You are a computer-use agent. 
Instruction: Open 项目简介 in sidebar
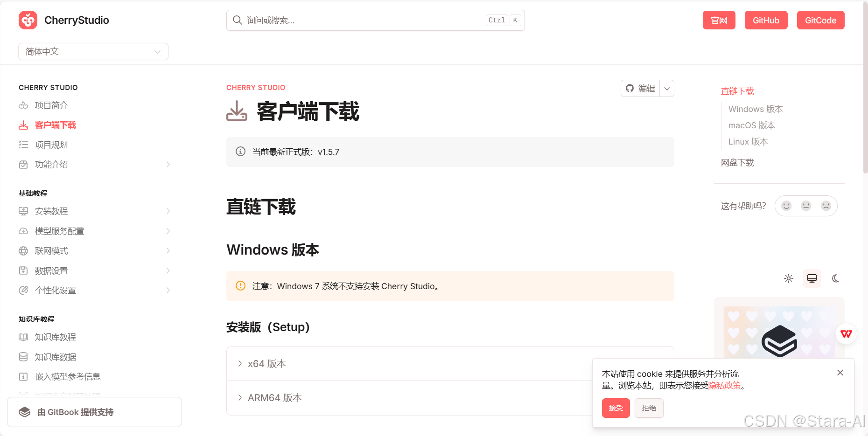pyautogui.click(x=51, y=105)
